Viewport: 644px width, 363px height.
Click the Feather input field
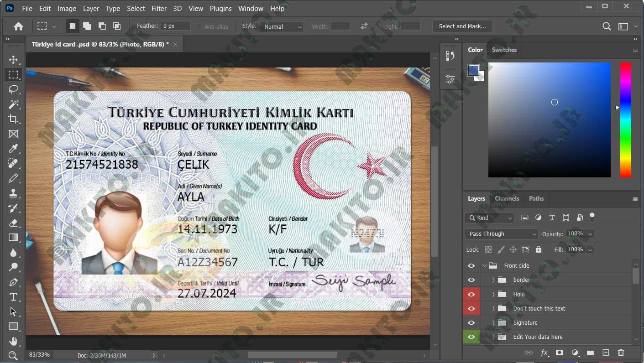pyautogui.click(x=175, y=26)
